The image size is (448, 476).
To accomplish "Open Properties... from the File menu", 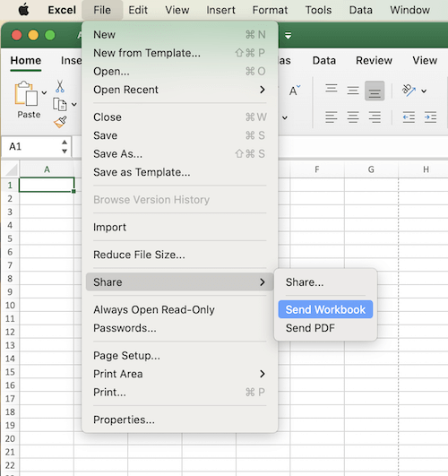I will click(x=179, y=420).
